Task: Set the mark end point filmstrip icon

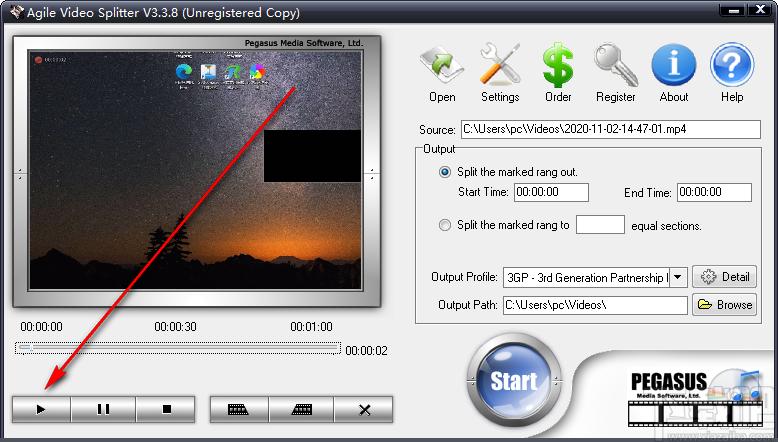Action: [302, 409]
